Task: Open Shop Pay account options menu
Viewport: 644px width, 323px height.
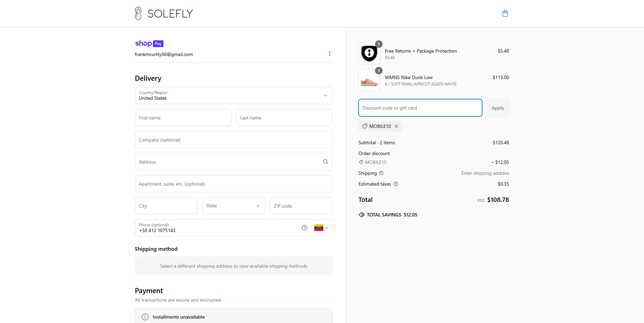Action: 329,54
